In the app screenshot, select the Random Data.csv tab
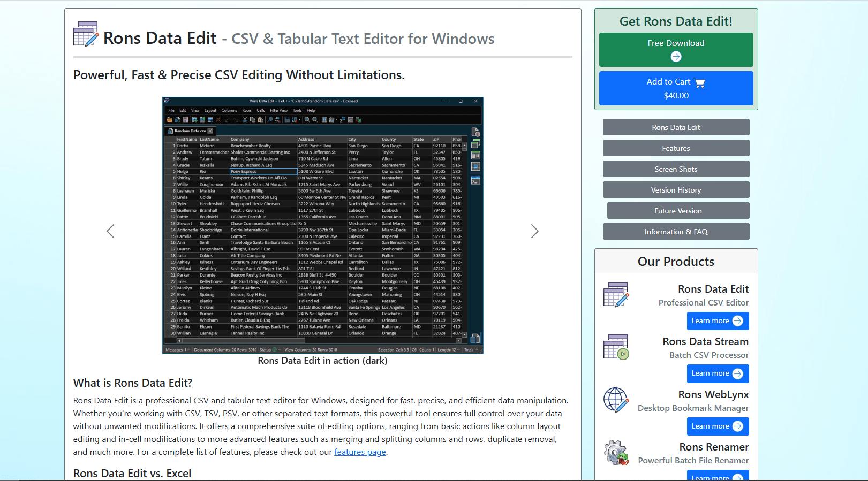 190,131
